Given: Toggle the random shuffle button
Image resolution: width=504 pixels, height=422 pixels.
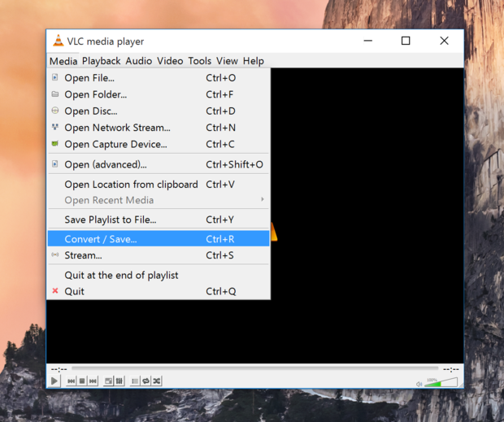Looking at the screenshot, I should (x=157, y=381).
